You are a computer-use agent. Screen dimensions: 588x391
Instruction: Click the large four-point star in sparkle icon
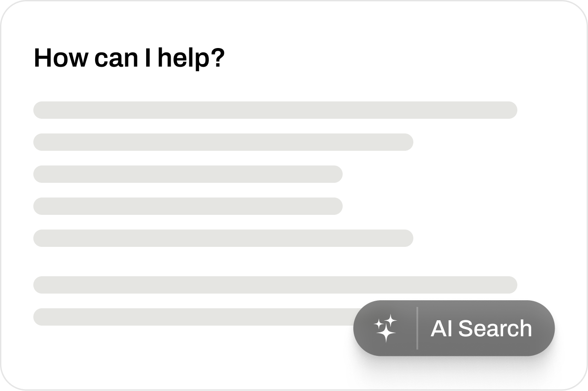pos(386,334)
